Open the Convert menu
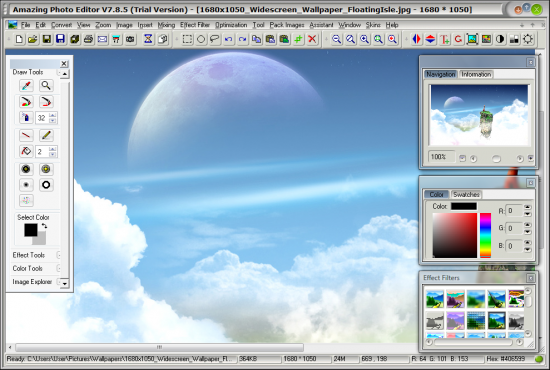This screenshot has height=370, width=550. pos(61,25)
